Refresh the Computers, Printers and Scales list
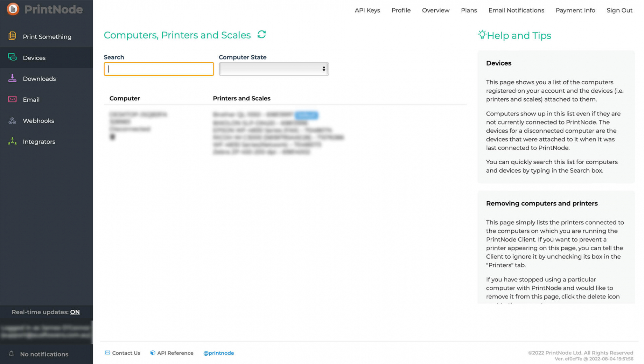 (x=261, y=35)
